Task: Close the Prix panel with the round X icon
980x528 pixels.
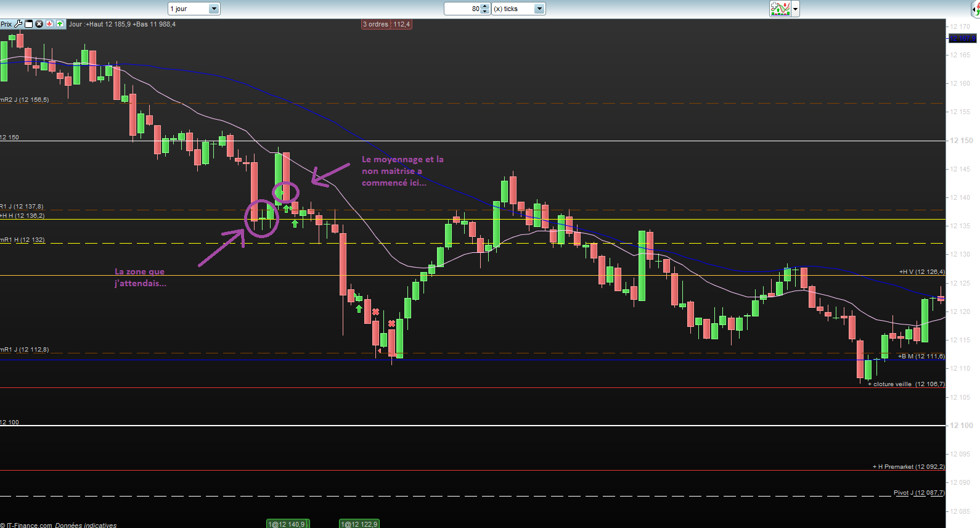Action: [x=39, y=24]
